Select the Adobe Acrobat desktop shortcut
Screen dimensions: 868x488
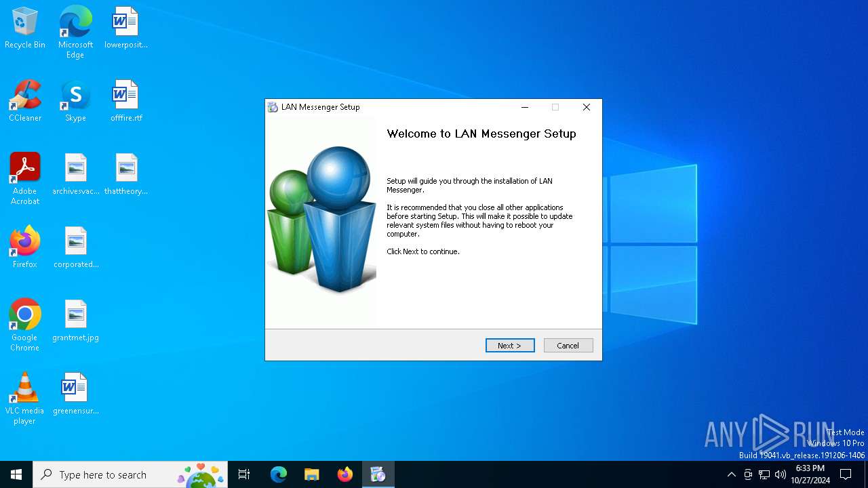click(25, 179)
